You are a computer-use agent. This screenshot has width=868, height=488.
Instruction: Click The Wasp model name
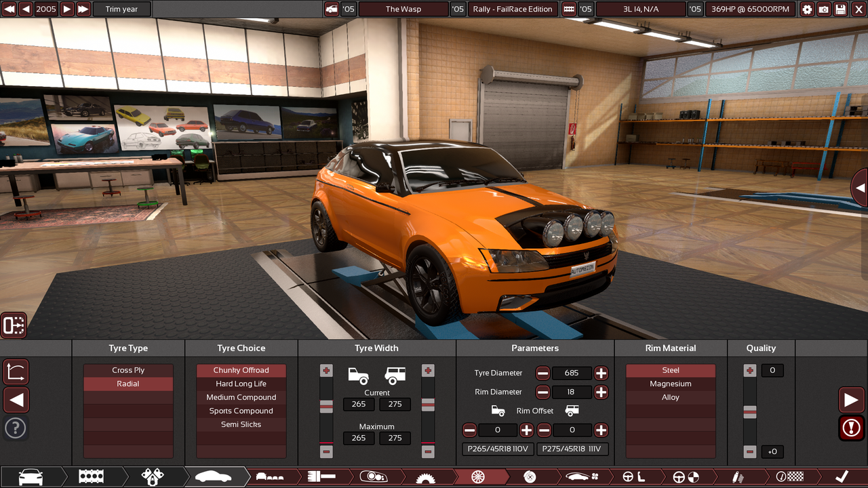[x=403, y=9]
